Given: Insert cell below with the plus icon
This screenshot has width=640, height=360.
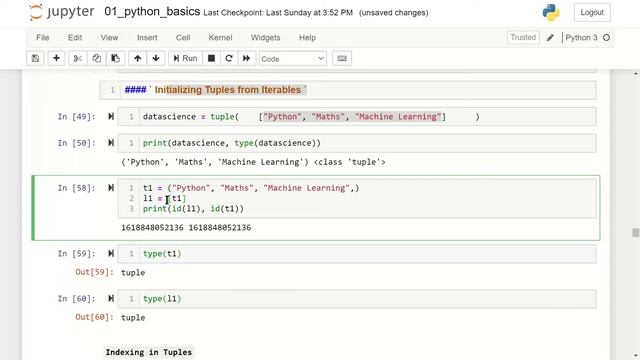Looking at the screenshot, I should (x=56, y=58).
